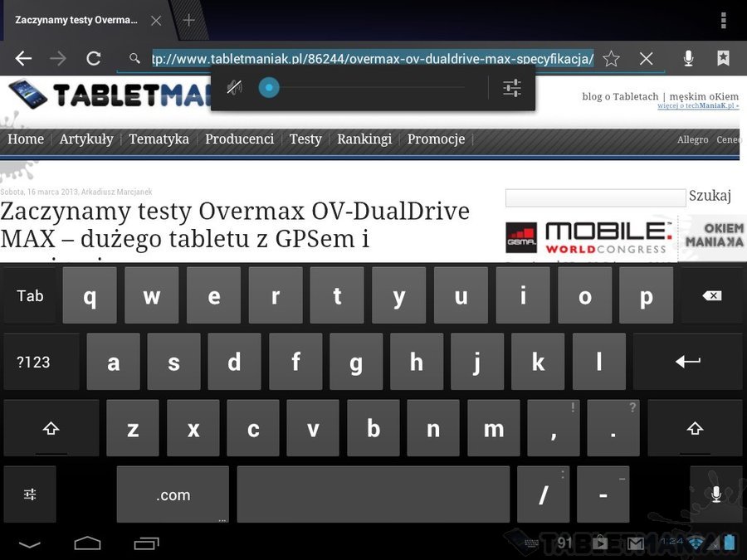Open the bookmarks list icon
The height and width of the screenshot is (560, 747).
pyautogui.click(x=723, y=58)
